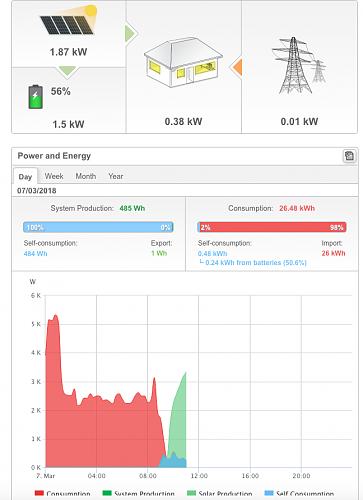363x500 pixels.
Task: Click the 0.24 kWh from batteries text
Action: [256, 263]
